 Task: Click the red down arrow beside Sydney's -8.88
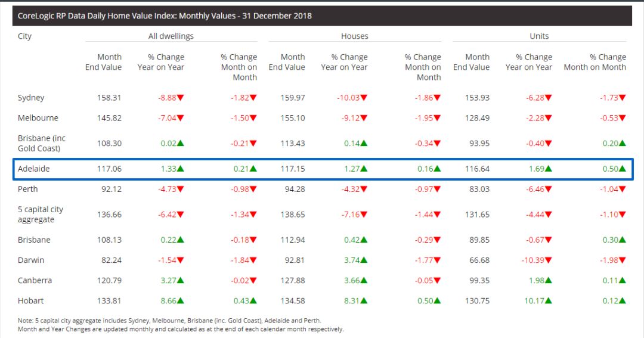[x=180, y=98]
